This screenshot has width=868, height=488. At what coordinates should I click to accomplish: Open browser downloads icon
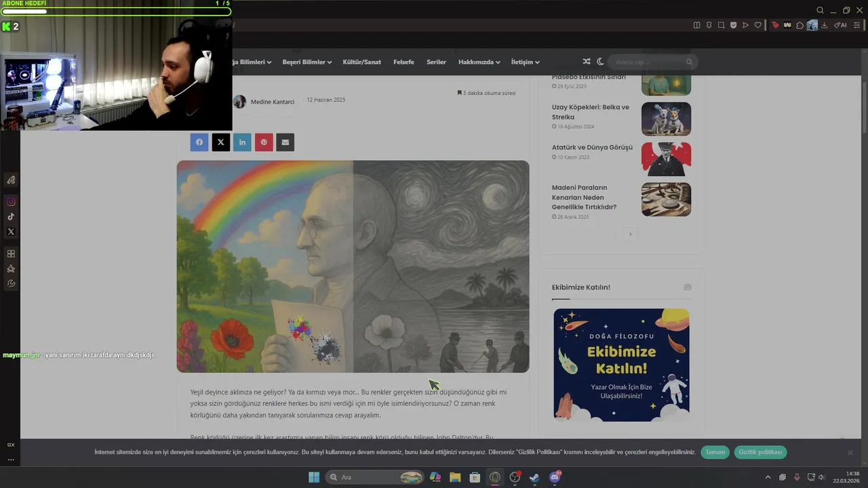point(824,25)
